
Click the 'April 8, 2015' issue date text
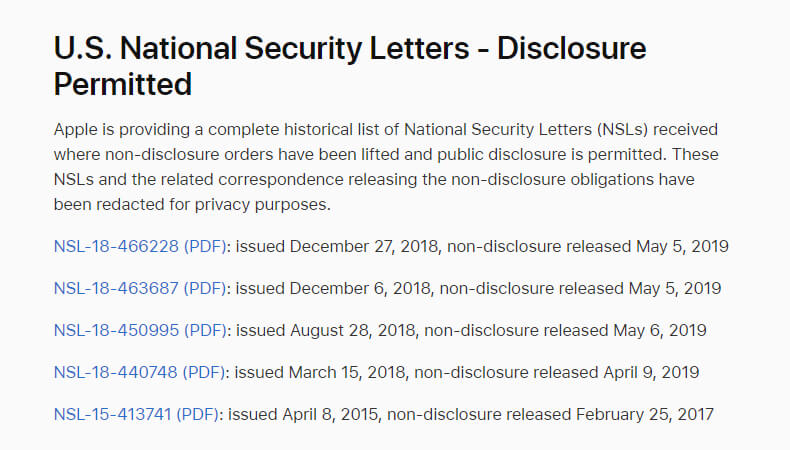[x=330, y=414]
